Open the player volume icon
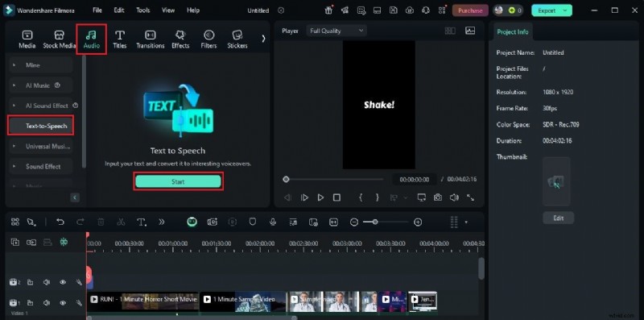Screen dimensions: 644x320 454,197
